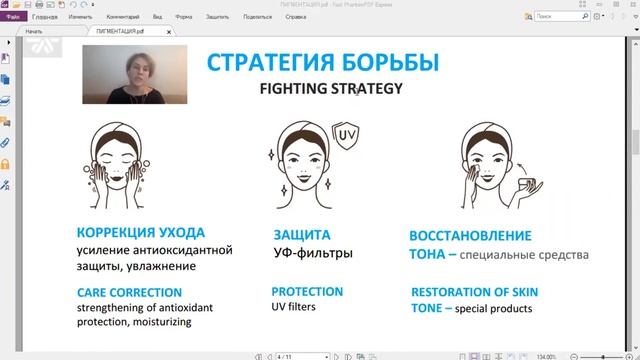Go to the previous page
The height and width of the screenshot is (360, 640).
click(269, 357)
